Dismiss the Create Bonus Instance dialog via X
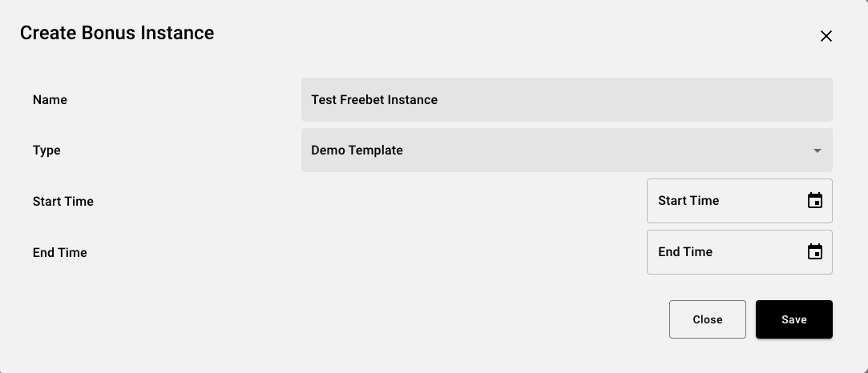 826,36
